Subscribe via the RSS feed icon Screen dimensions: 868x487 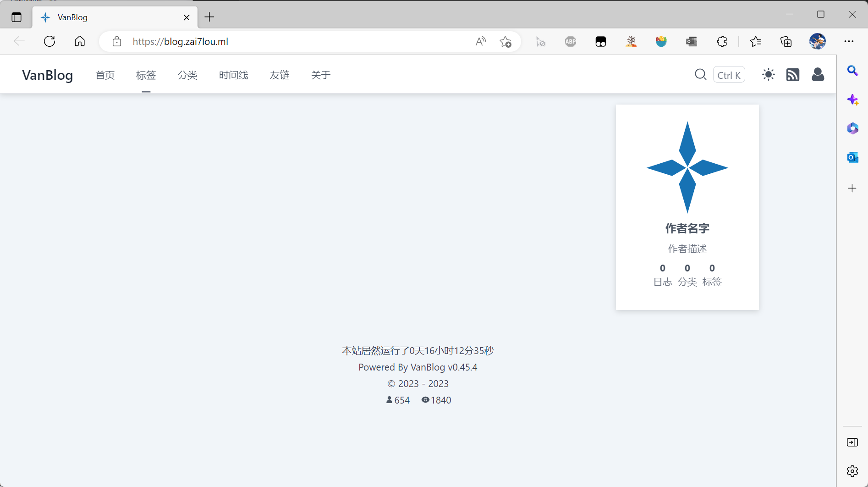click(x=793, y=74)
